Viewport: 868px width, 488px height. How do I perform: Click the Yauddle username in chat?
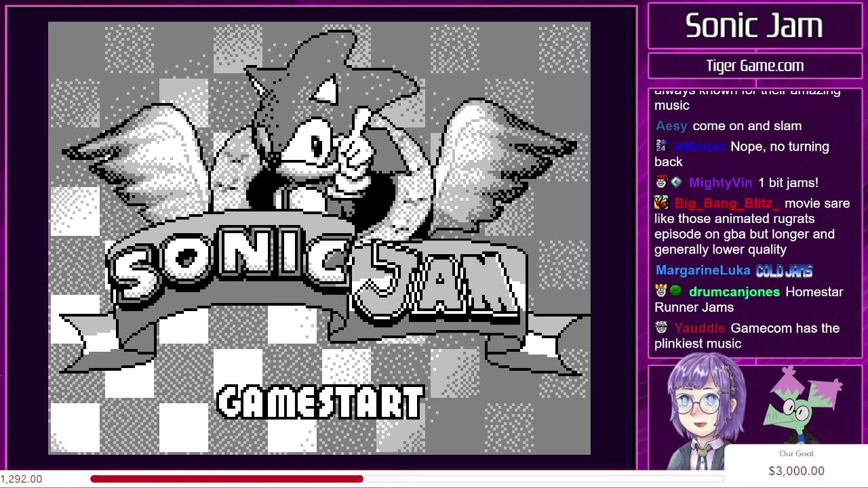click(700, 328)
